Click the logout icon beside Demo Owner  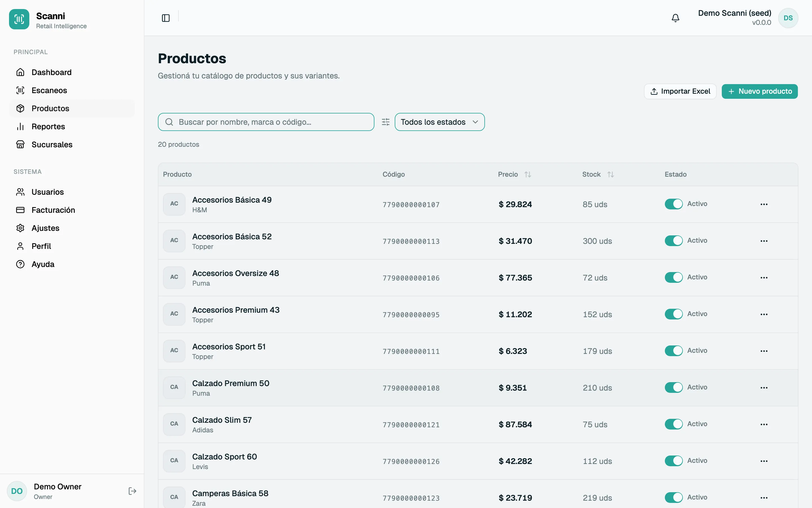pos(133,491)
